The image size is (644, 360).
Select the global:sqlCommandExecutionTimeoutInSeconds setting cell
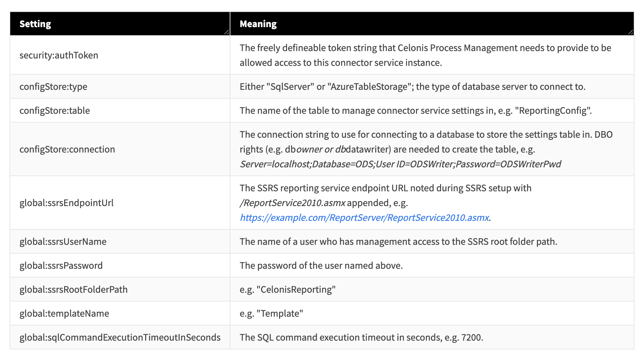[120, 337]
